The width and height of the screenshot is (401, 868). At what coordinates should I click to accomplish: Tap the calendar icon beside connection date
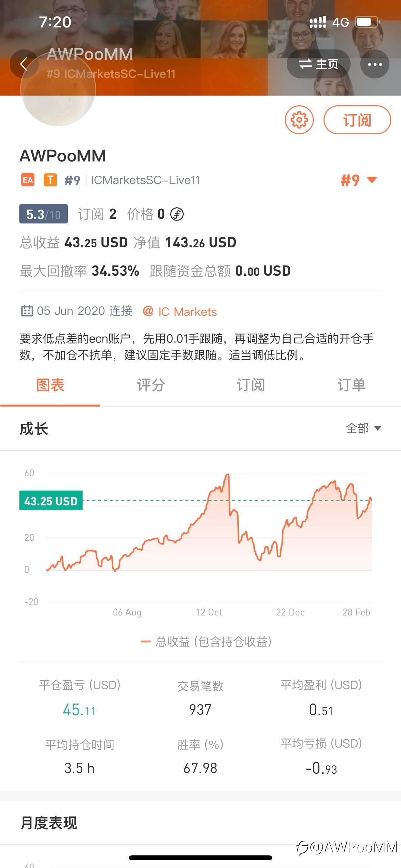tap(26, 311)
